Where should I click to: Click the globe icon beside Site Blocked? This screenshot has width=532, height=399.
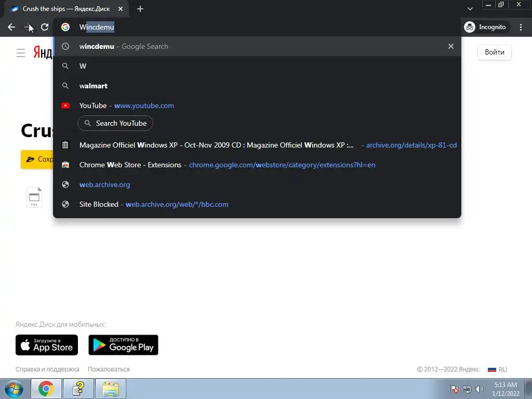65,204
